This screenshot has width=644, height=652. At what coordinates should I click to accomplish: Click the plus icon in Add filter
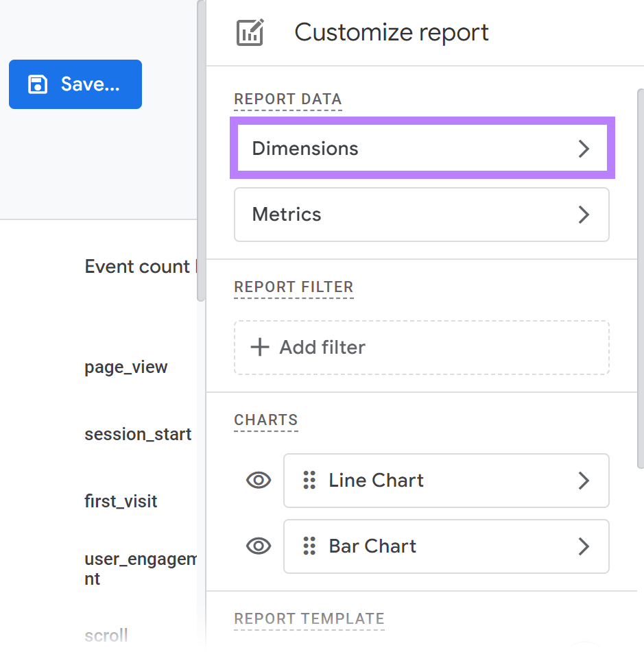click(x=260, y=347)
